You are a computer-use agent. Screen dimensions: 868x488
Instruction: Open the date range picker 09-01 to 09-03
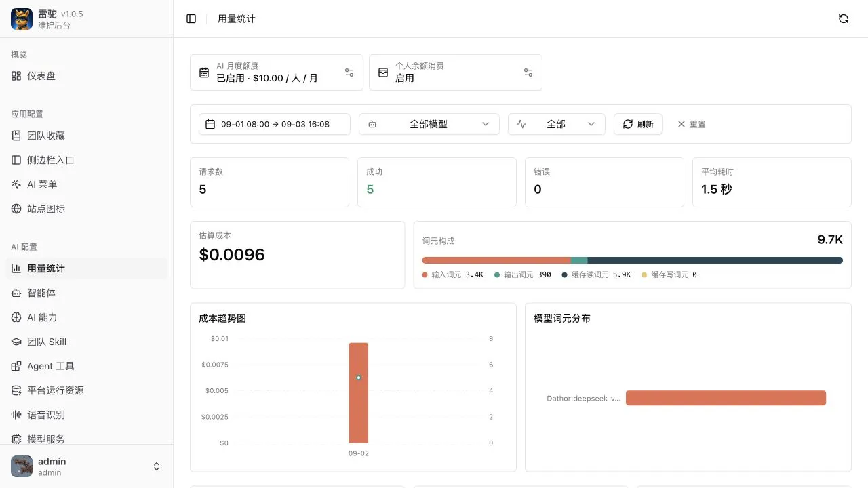tap(275, 124)
